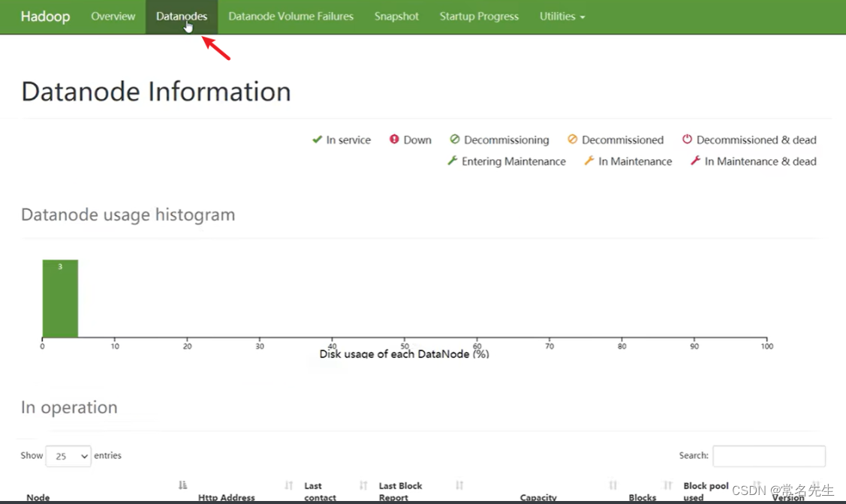Sort by Last contact column sort icon
Viewport: 846px width, 504px height.
click(x=363, y=485)
